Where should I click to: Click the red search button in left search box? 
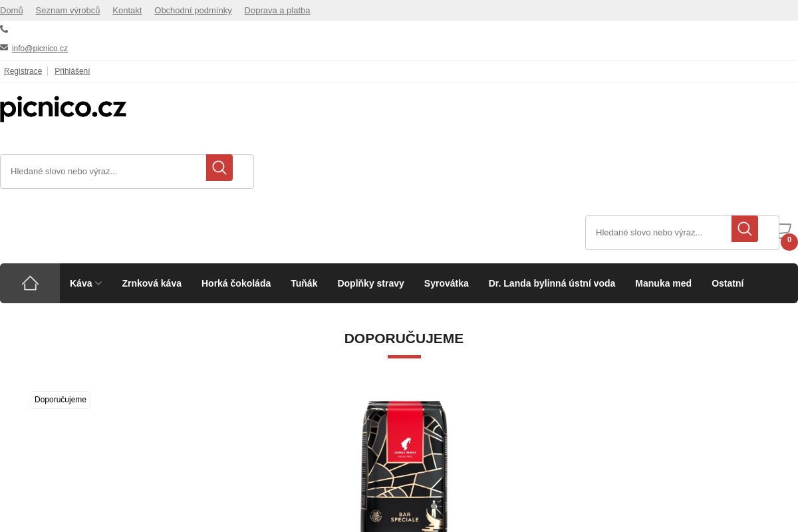(x=219, y=168)
